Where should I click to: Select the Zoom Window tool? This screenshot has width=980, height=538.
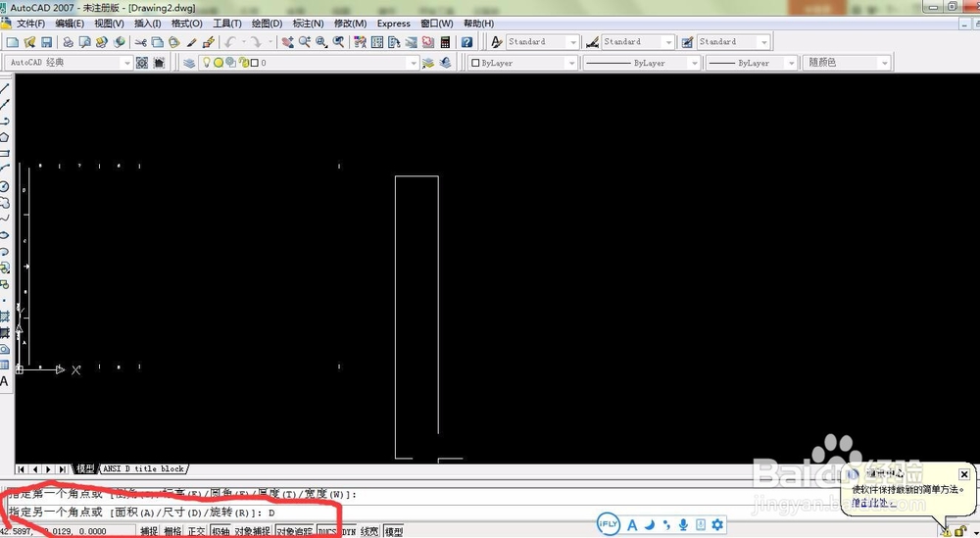pyautogui.click(x=321, y=42)
